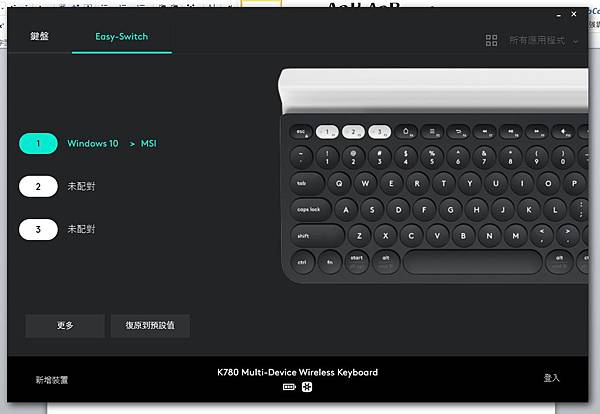This screenshot has height=414, width=600.
Task: Click 新增裝置 to add a device
Action: tap(52, 380)
